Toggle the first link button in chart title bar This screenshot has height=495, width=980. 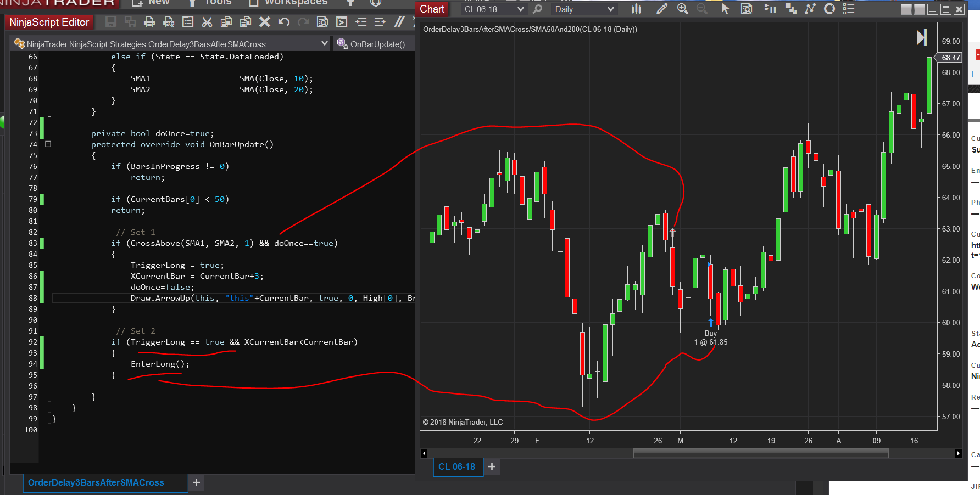(x=906, y=9)
